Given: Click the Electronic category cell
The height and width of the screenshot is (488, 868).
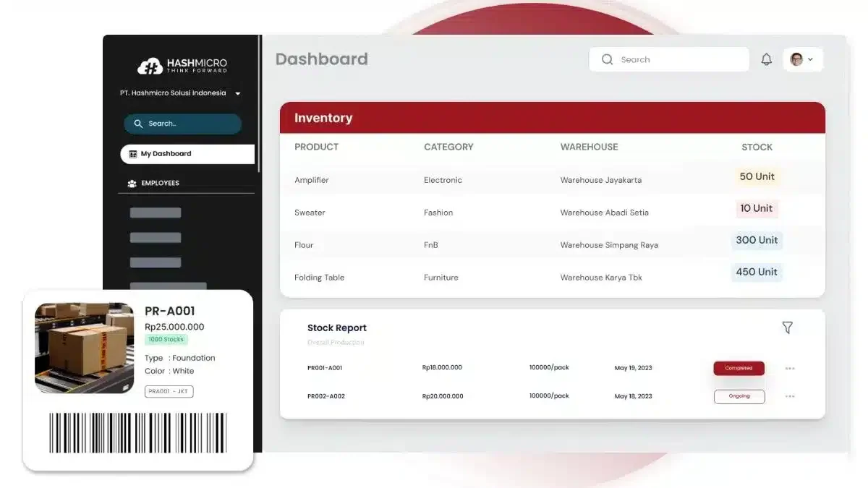Looking at the screenshot, I should 443,180.
